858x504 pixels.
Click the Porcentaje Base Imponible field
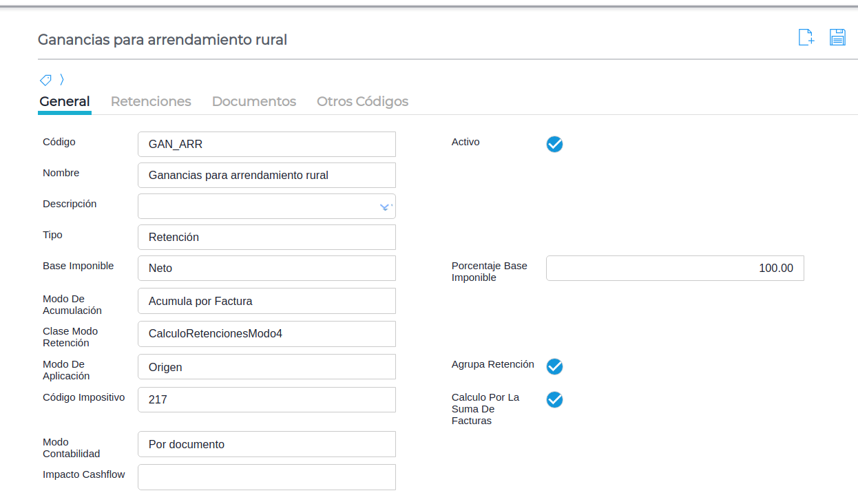pos(674,268)
